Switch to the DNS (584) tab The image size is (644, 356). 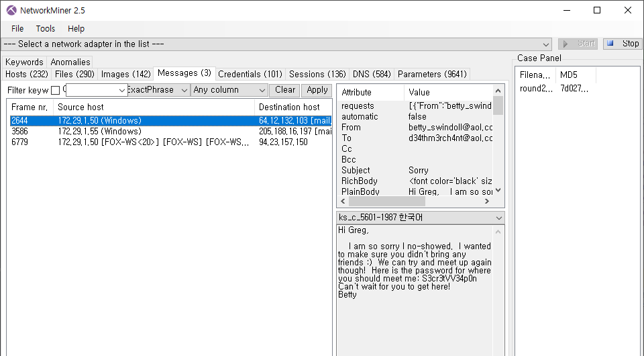372,74
